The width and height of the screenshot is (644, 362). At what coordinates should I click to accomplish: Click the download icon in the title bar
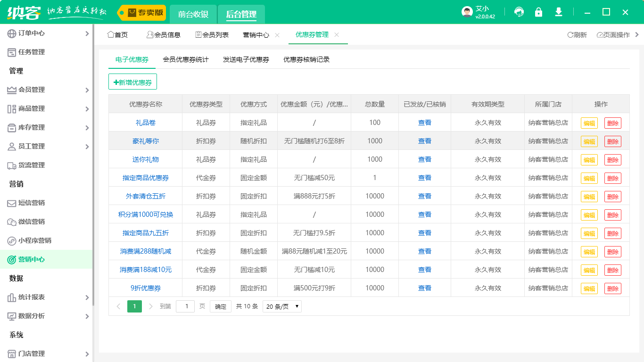[x=558, y=12]
